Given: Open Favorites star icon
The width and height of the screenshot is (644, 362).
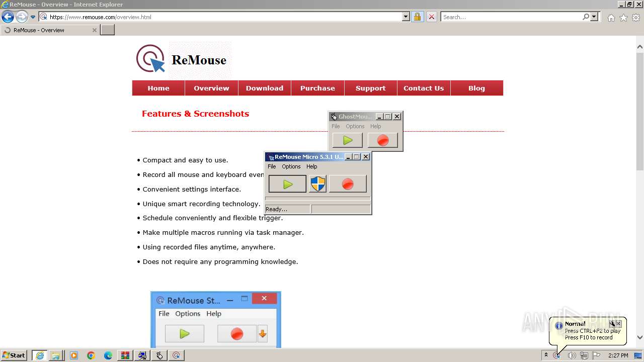Looking at the screenshot, I should pos(623,18).
